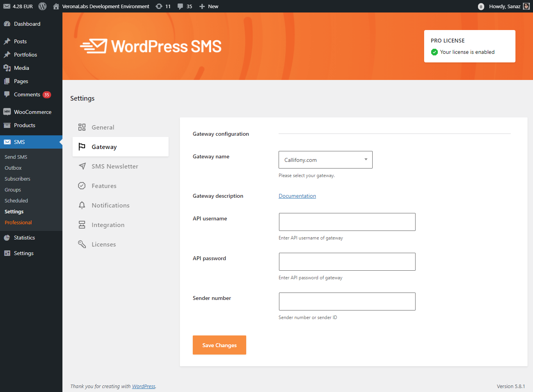Click the Integration server icon
Viewport: 533px width, 392px height.
(x=82, y=225)
